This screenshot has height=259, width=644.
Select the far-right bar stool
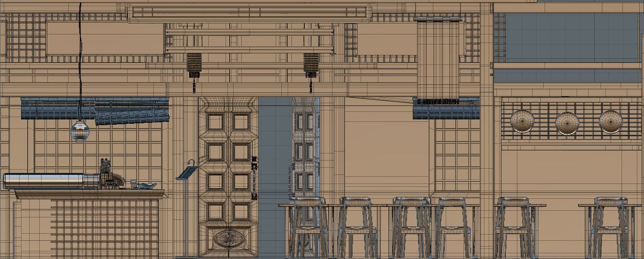tap(610, 227)
